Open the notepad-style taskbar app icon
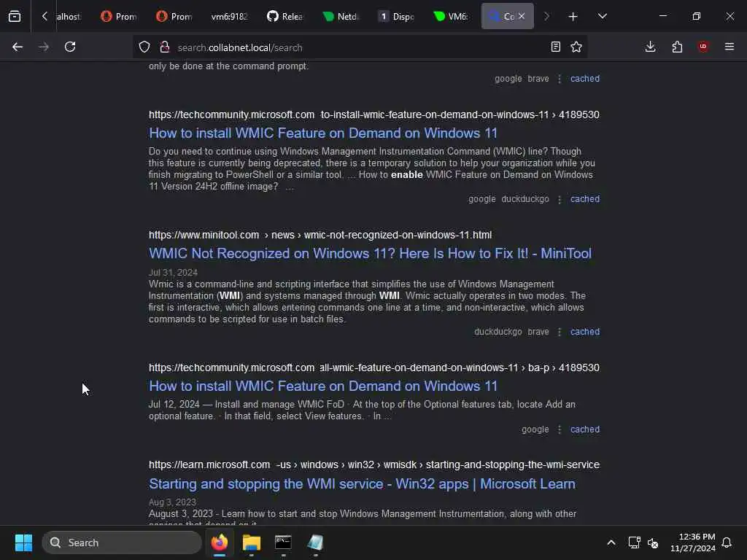The height and width of the screenshot is (560, 747). click(315, 542)
